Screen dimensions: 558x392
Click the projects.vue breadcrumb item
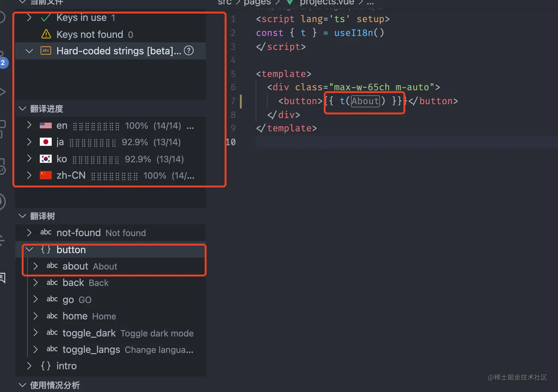(327, 3)
